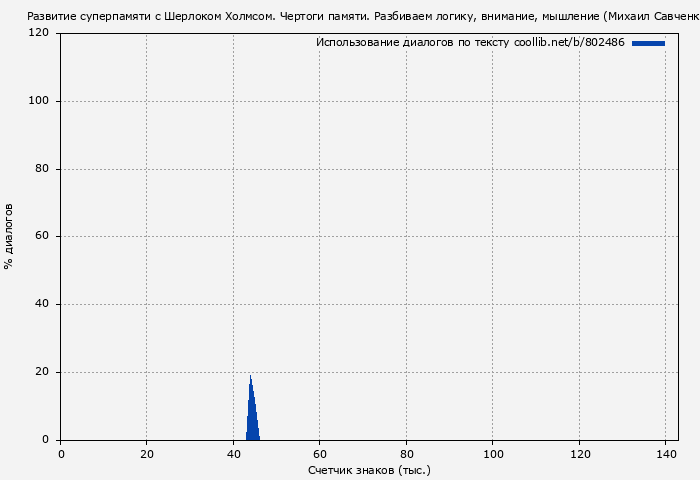Image resolution: width=700 pixels, height=480 pixels.
Task: Select the 60 label on the horizontal axis
Action: 319,454
